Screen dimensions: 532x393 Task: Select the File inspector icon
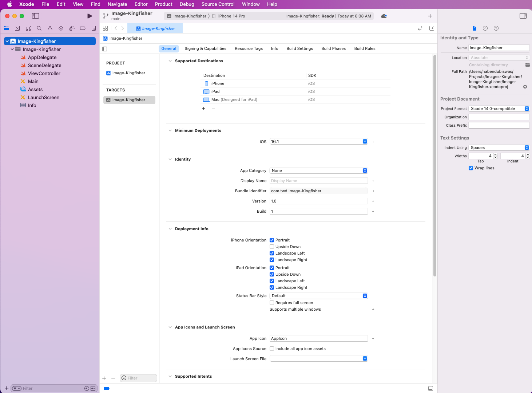click(x=474, y=28)
